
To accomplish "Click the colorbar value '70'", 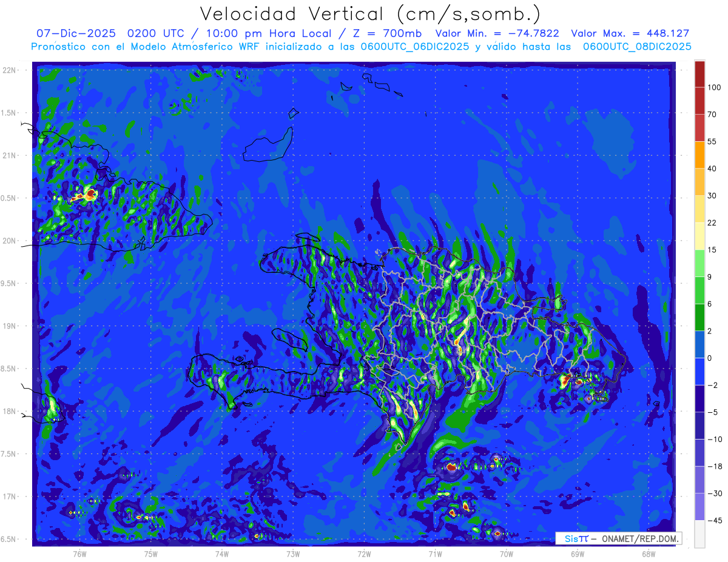I will [x=713, y=114].
